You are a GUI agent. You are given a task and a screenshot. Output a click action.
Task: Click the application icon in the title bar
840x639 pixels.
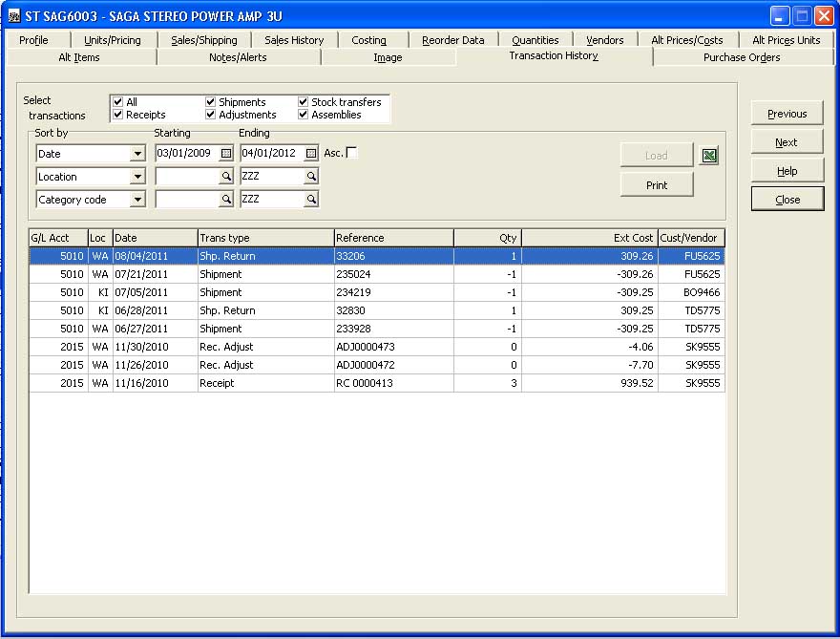pyautogui.click(x=14, y=16)
